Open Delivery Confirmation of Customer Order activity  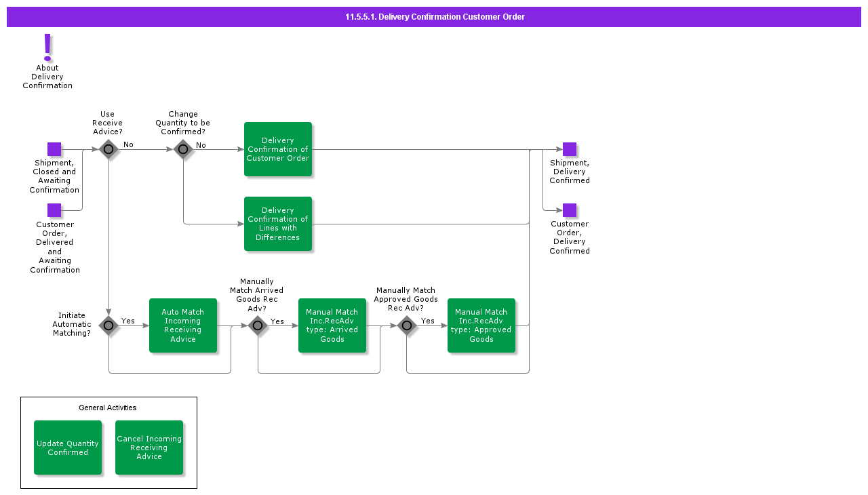pos(278,149)
